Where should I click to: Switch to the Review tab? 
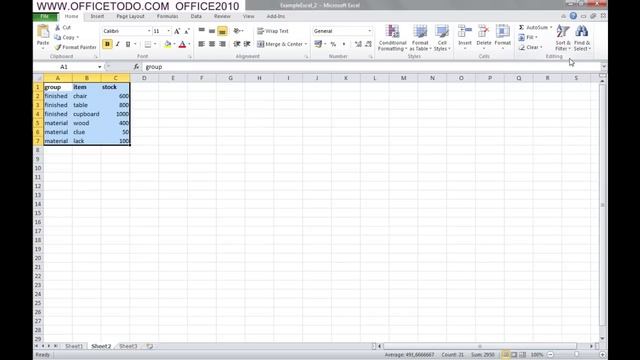point(222,16)
